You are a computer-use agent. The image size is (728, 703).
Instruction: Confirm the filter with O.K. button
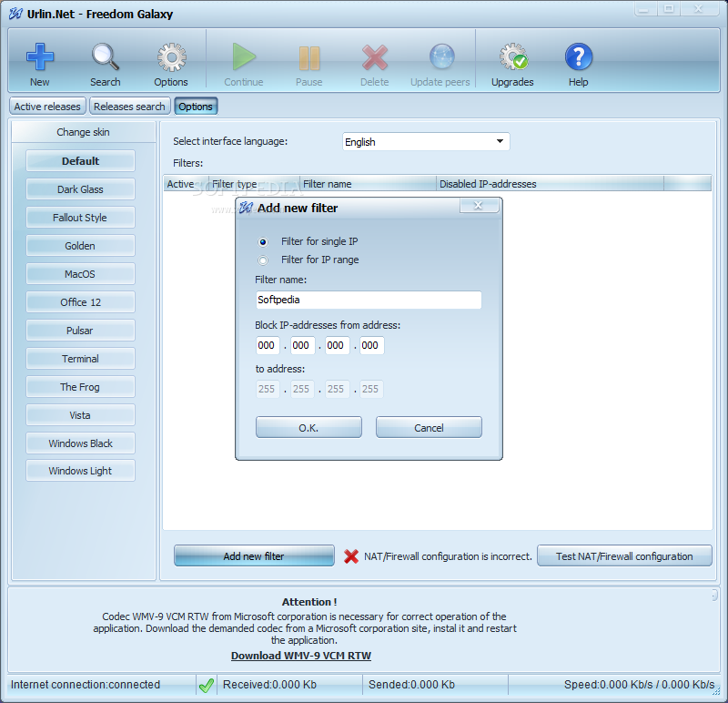[308, 427]
